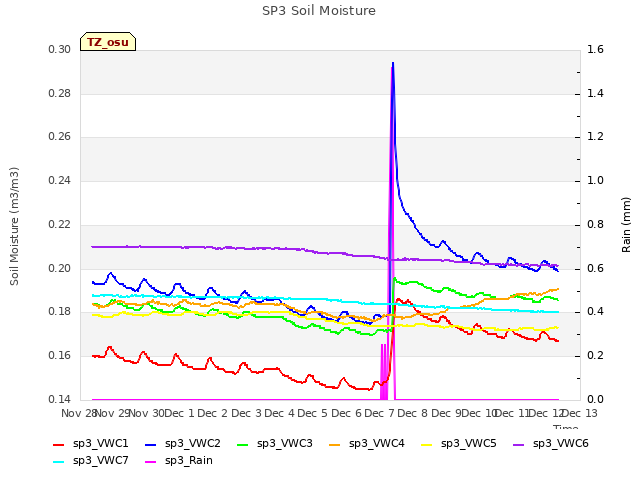
Task: Click the Dec 4 date tick label
Action: click(279, 413)
